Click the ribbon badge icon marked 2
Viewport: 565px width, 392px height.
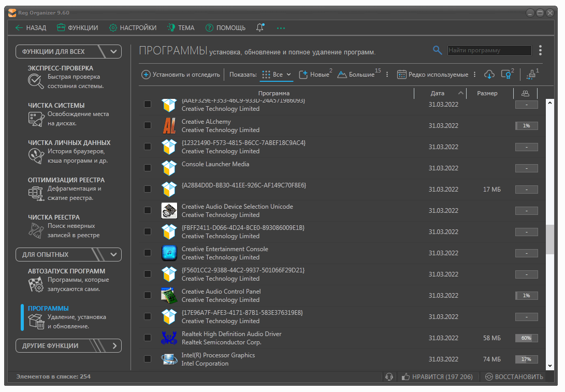click(x=506, y=74)
